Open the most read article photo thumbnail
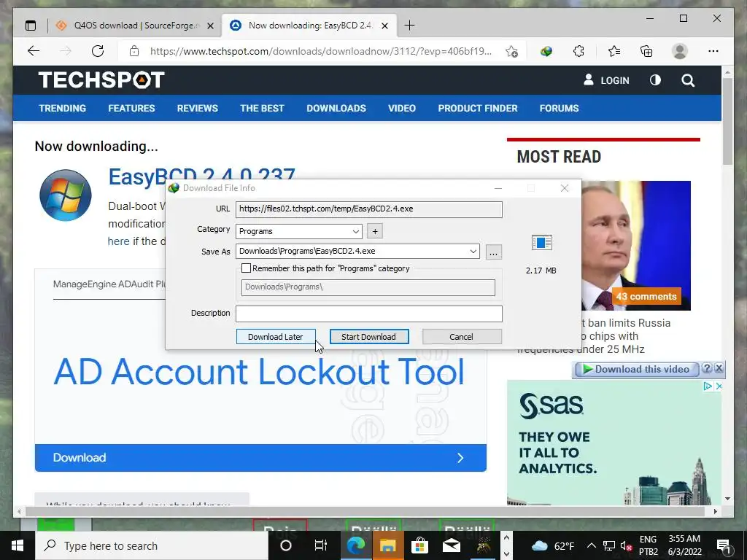The height and width of the screenshot is (560, 747). [636, 245]
